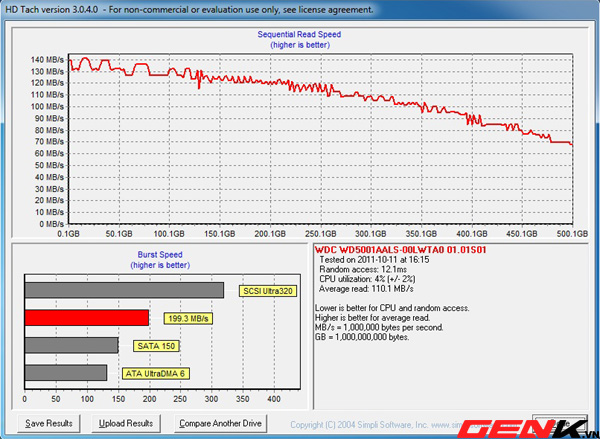Select the red 199.3 MB/s burst bar
This screenshot has width=600, height=439.
[87, 318]
